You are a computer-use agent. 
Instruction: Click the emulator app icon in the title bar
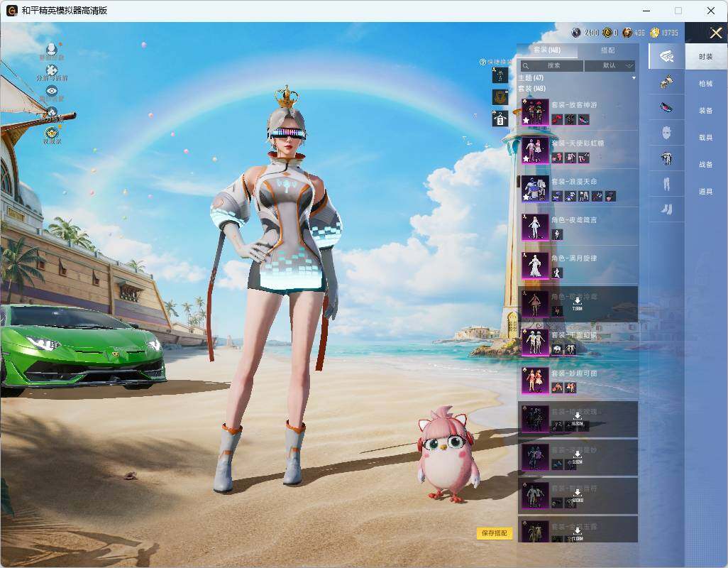11,10
